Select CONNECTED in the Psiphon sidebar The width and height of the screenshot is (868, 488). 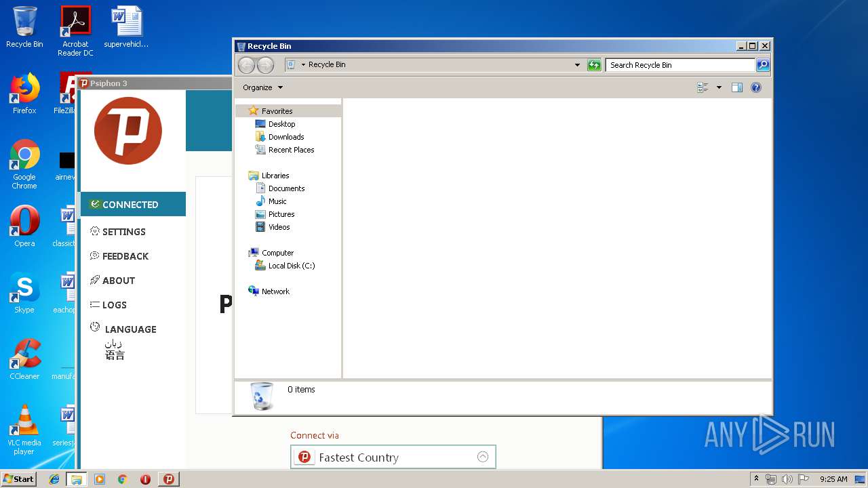click(x=133, y=204)
